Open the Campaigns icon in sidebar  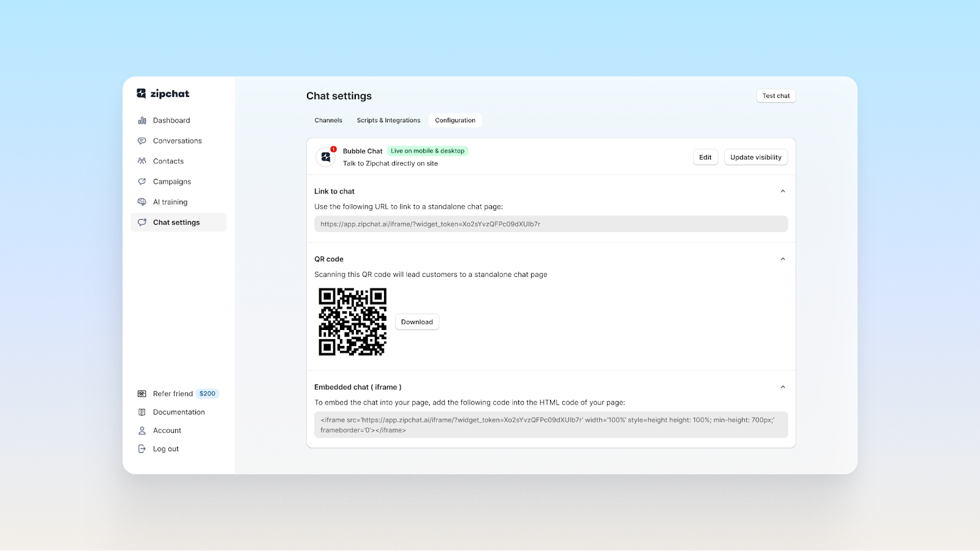[x=142, y=181]
